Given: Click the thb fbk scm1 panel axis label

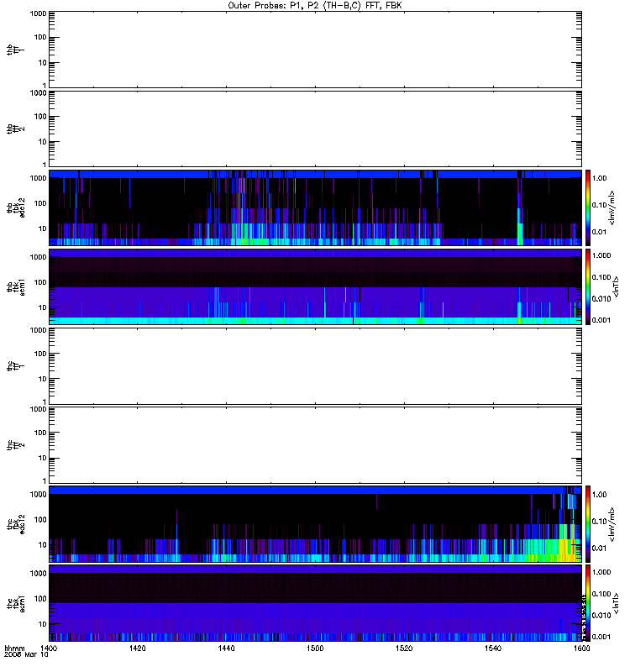Looking at the screenshot, I should tap(16, 287).
